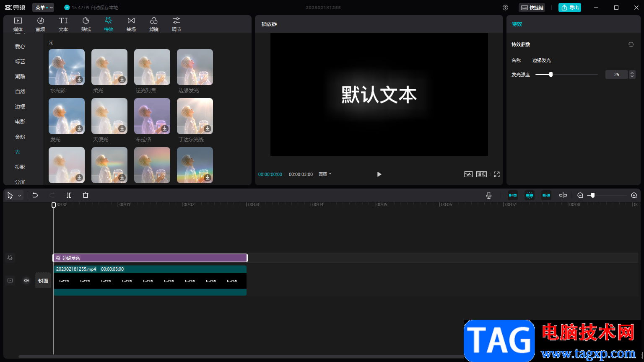Toggle track linking
Screen dimensions: 644x362
[546, 195]
